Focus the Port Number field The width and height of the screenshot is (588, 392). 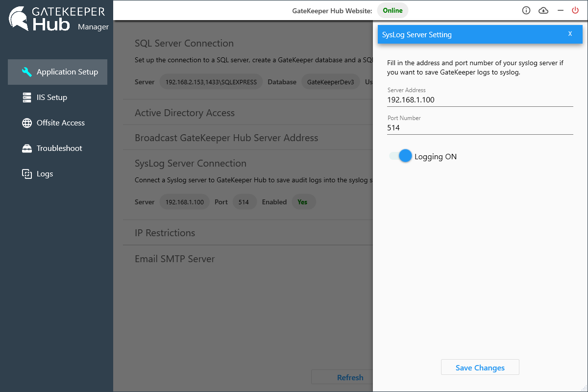tap(480, 128)
